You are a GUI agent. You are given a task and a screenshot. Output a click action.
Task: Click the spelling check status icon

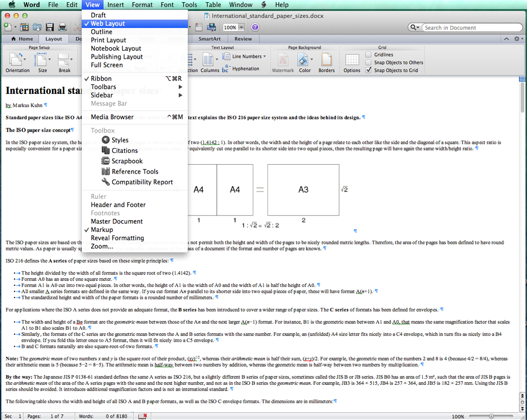pos(143,416)
